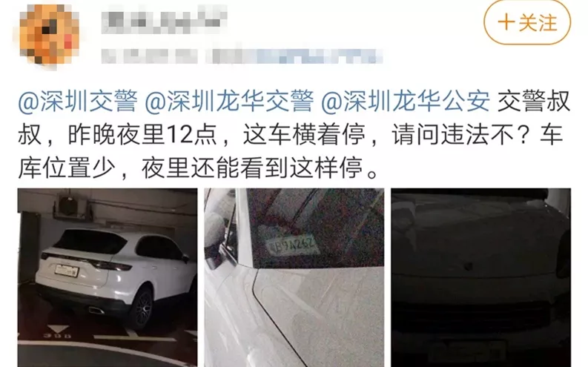Click the SUV's rear wheel in first photo
Screen dimensions: 588x367
pos(141,309)
